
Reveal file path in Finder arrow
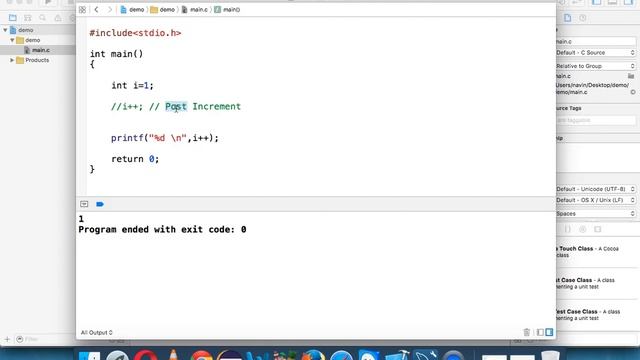point(633,92)
